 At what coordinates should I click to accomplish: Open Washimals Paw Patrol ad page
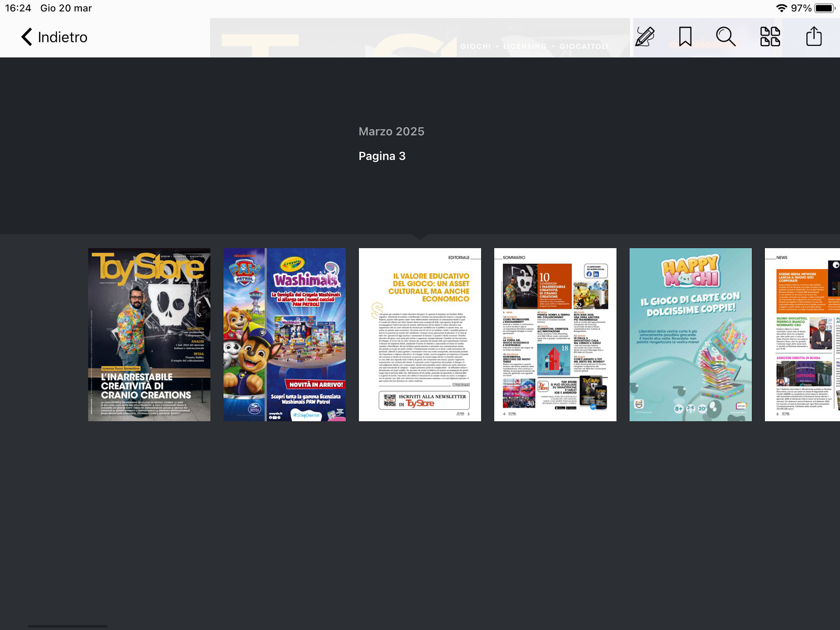pyautogui.click(x=284, y=334)
